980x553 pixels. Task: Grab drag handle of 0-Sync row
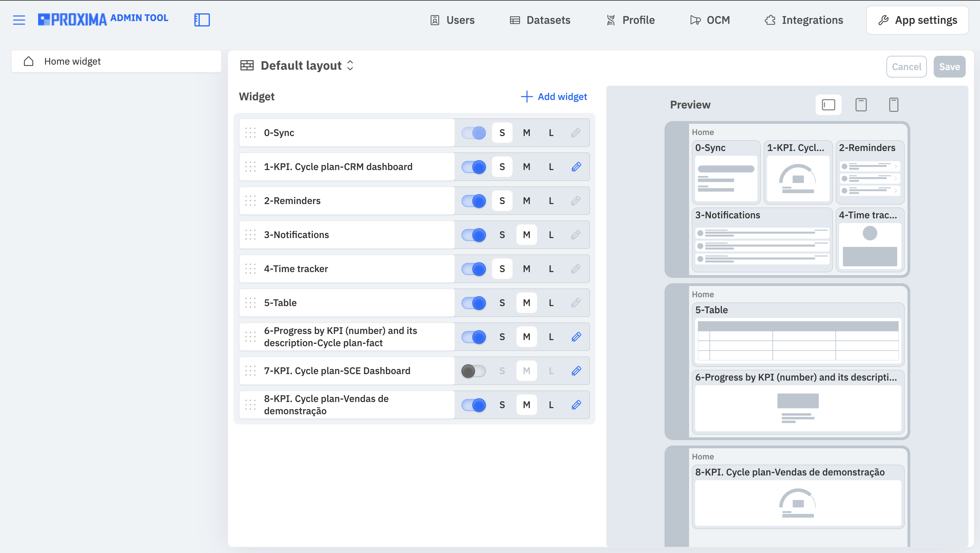250,133
